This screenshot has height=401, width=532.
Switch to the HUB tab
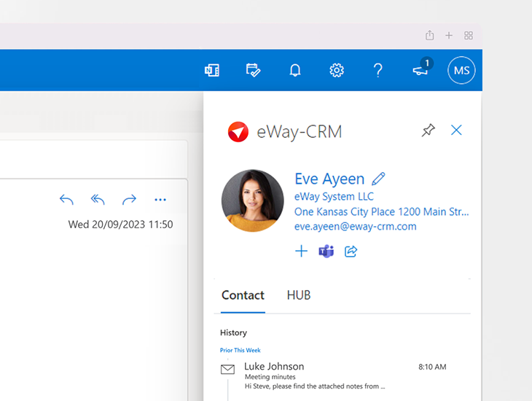pos(299,295)
